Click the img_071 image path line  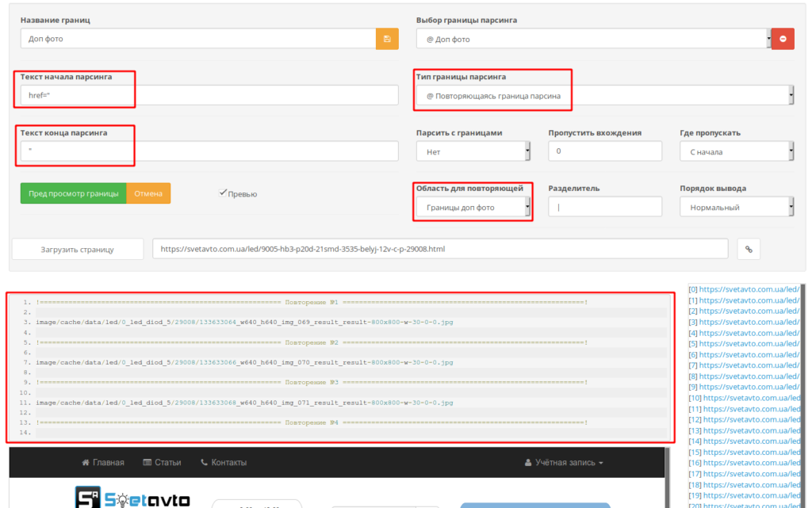(x=244, y=403)
